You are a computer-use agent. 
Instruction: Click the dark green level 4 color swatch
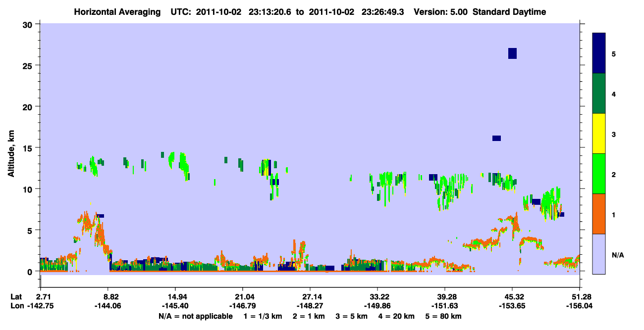[x=598, y=94]
